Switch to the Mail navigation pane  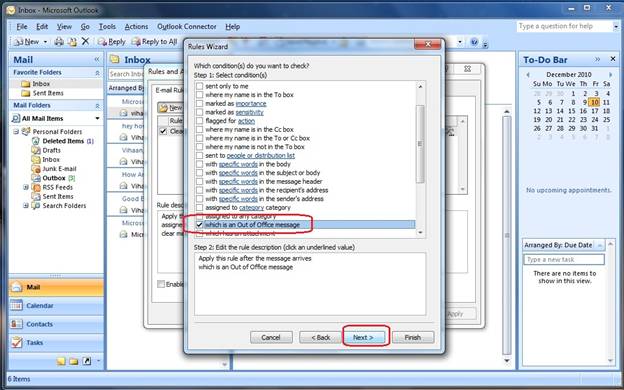click(x=56, y=287)
